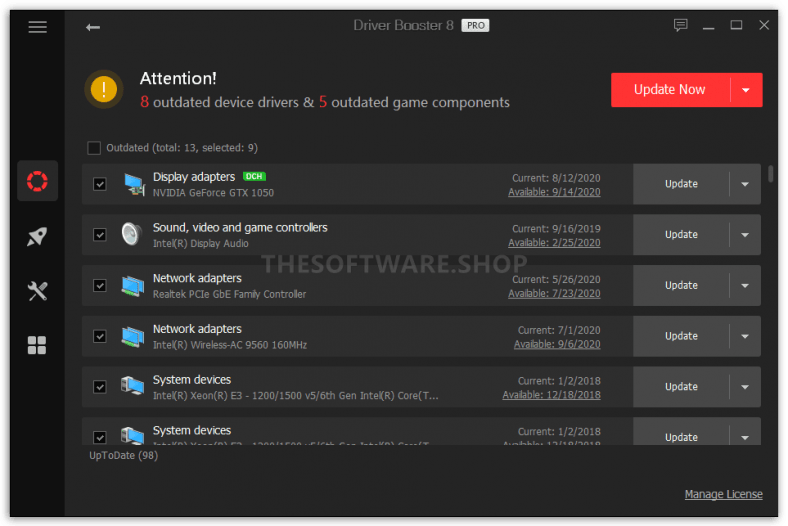Click the Realtek network adapter icon
The height and width of the screenshot is (526, 788).
pyautogui.click(x=133, y=286)
